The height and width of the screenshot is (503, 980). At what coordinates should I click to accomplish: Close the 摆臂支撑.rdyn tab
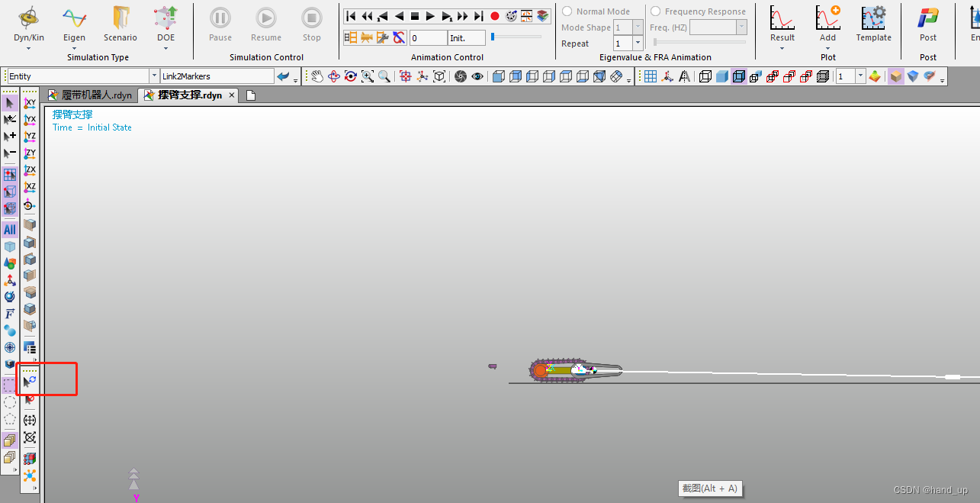pyautogui.click(x=232, y=95)
